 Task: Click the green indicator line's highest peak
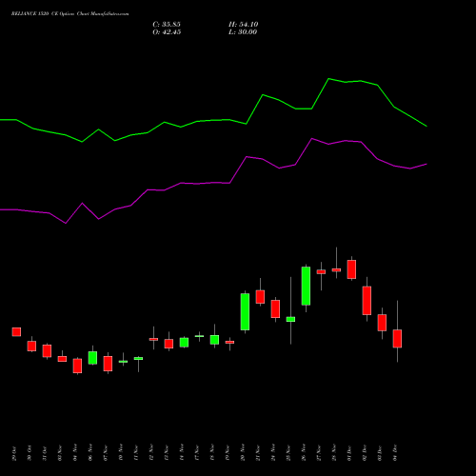point(328,79)
